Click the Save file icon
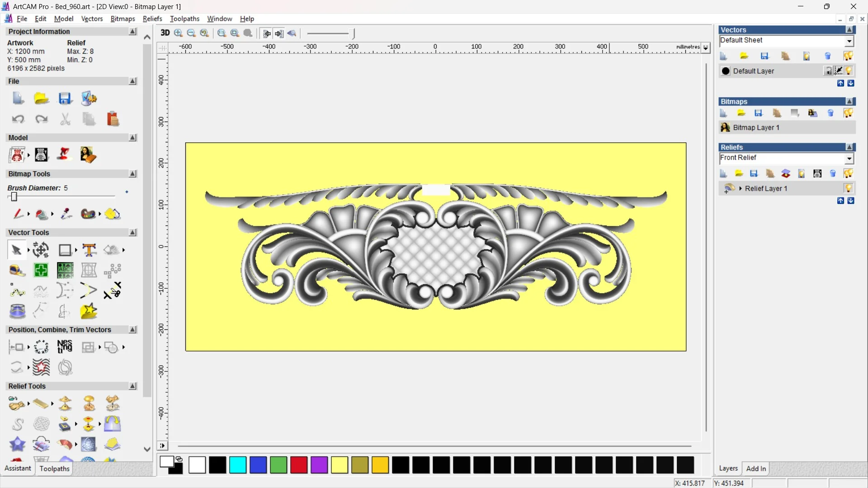868x488 pixels. click(65, 99)
